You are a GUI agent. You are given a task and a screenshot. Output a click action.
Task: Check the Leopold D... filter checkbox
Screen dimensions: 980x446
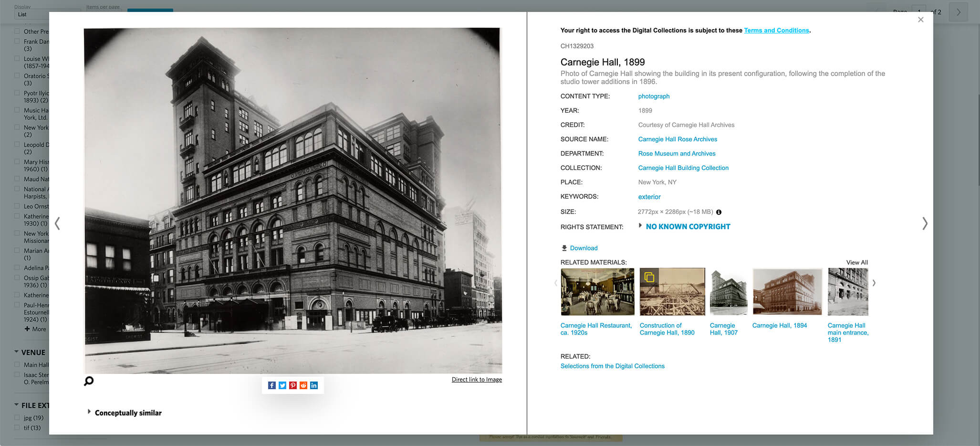click(17, 144)
